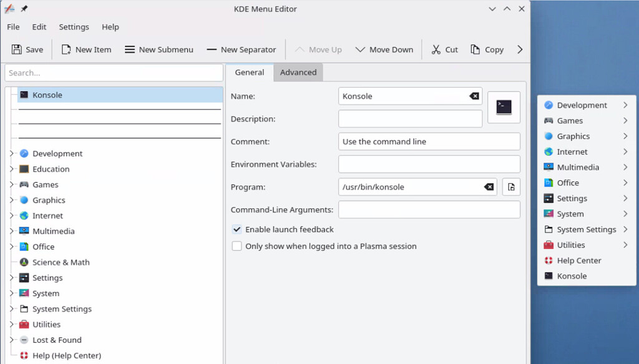639x364 pixels.
Task: Save the menu changes using the Save icon
Action: 27,49
